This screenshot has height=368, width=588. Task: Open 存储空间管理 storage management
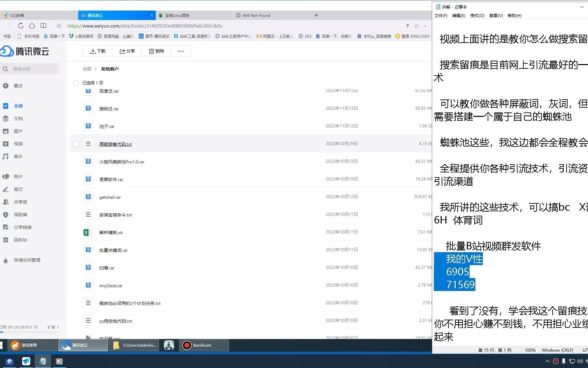(x=27, y=260)
